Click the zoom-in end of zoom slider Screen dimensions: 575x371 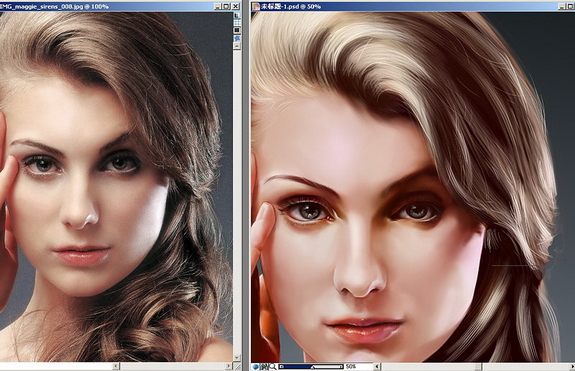pos(341,367)
